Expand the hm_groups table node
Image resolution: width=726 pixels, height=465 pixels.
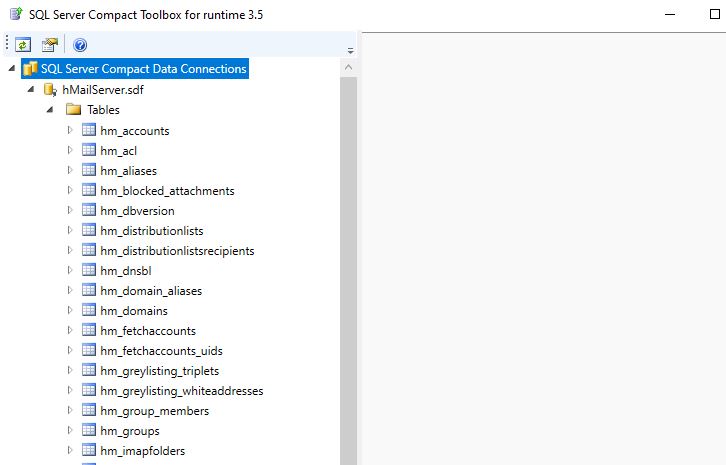click(70, 430)
